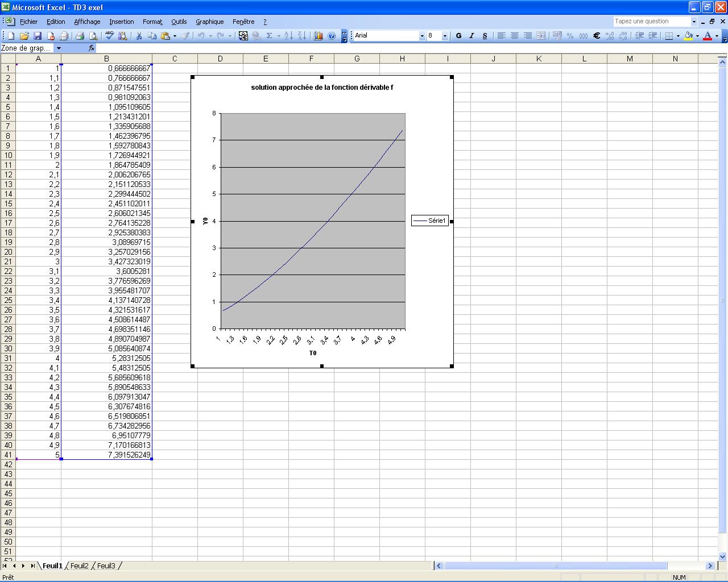Click the insert function fx icon
This screenshot has height=582, width=728.
pyautogui.click(x=92, y=48)
